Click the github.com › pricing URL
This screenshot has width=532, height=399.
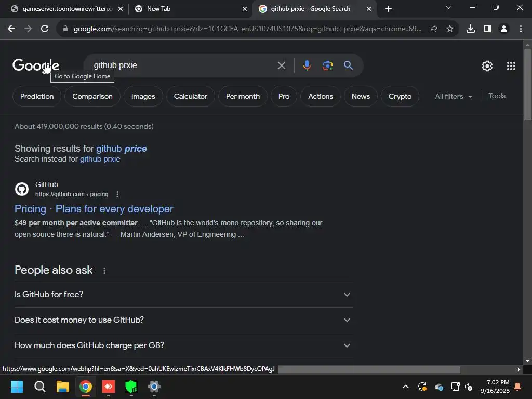click(72, 194)
